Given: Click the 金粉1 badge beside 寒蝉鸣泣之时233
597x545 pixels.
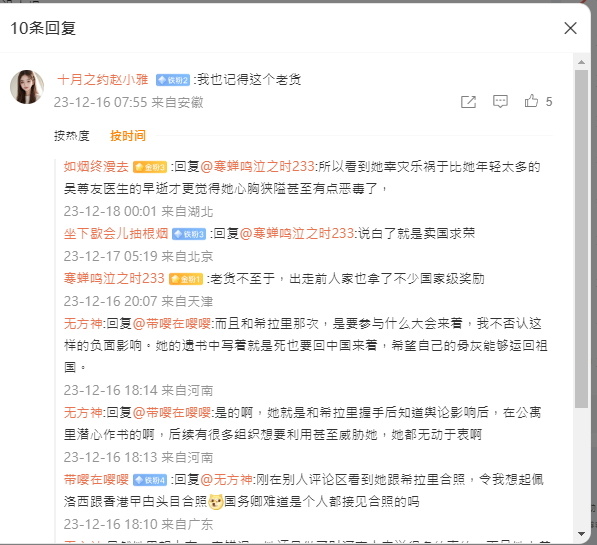Looking at the screenshot, I should tap(186, 279).
